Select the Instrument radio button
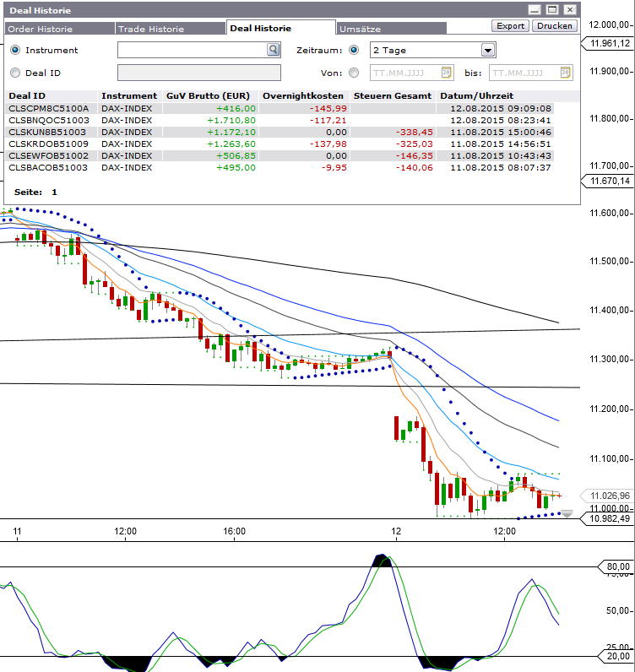This screenshot has width=635, height=672. [15, 51]
